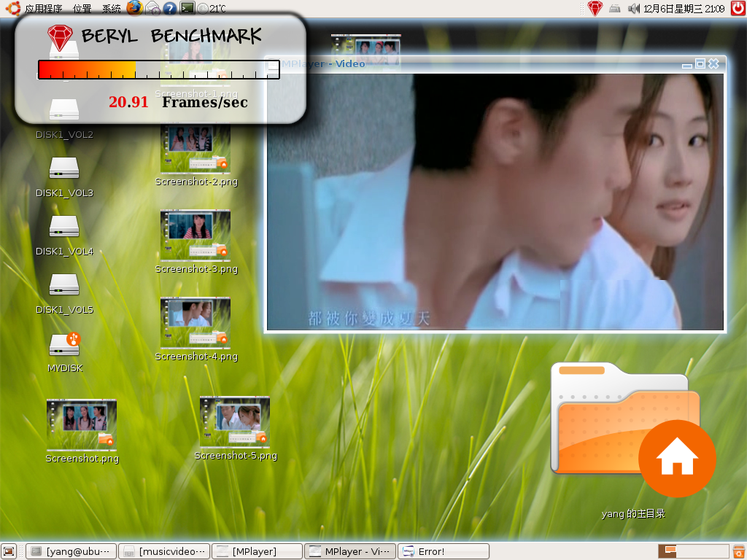Minimize the MPlayer - Video window
Image resolution: width=747 pixels, height=560 pixels.
pos(686,64)
